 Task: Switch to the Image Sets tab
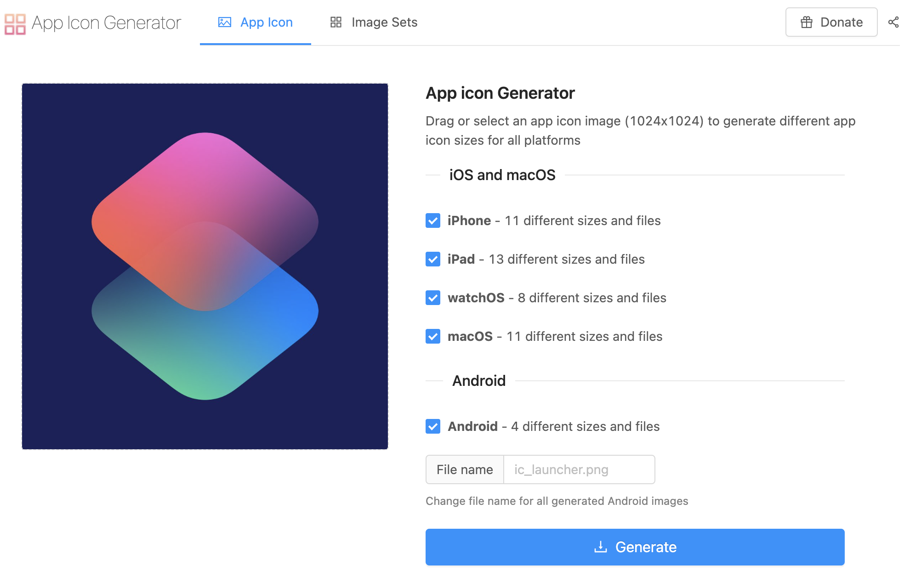coord(374,22)
